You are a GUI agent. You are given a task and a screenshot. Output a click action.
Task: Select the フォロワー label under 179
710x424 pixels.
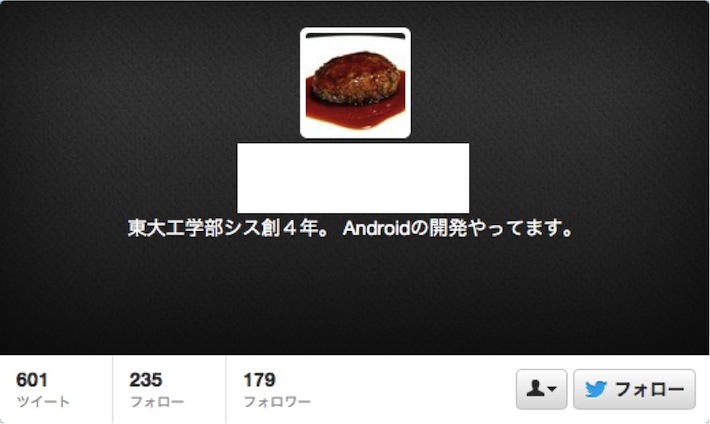(277, 402)
